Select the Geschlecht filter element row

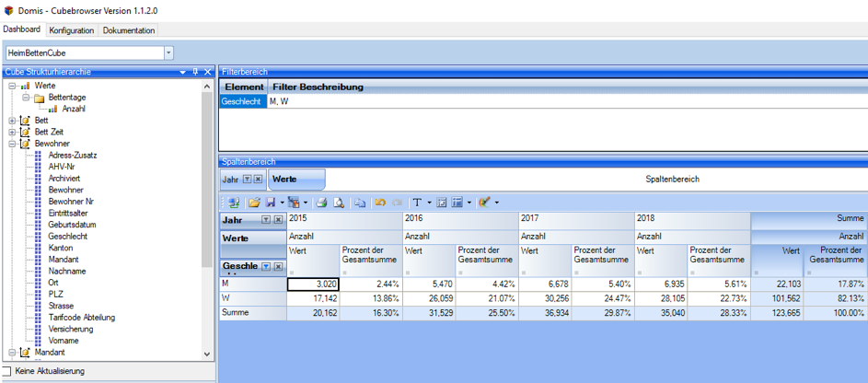click(x=242, y=102)
